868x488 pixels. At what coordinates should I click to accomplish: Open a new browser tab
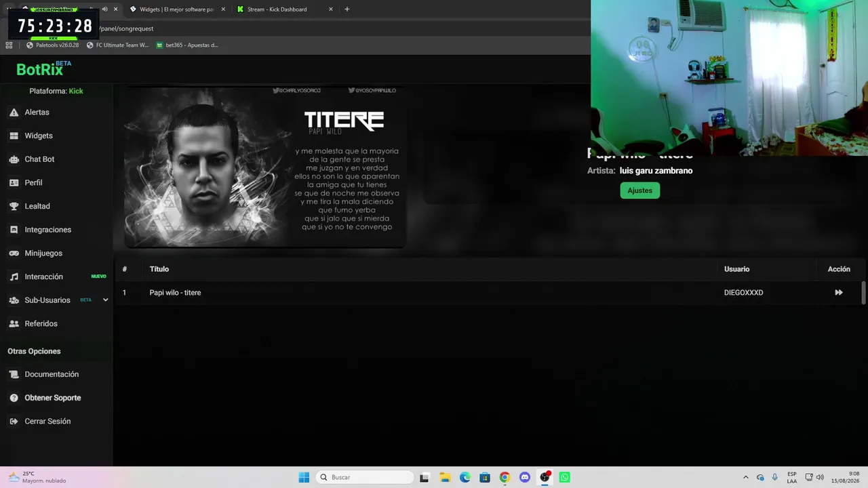click(x=347, y=9)
